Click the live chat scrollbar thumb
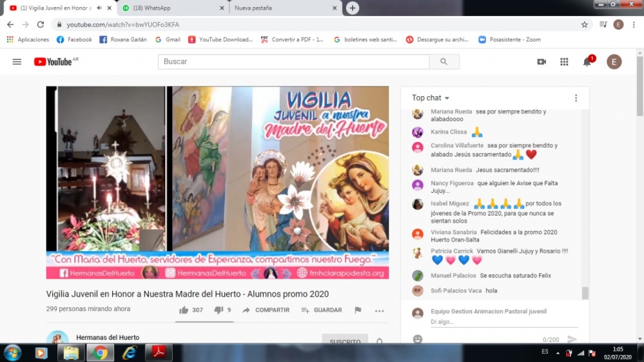Viewport: 644px width, 362px height. [585, 293]
